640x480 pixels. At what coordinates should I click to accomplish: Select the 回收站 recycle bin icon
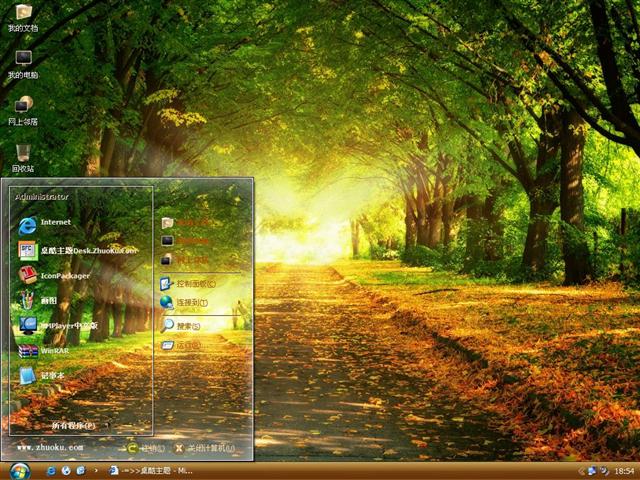pos(22,158)
